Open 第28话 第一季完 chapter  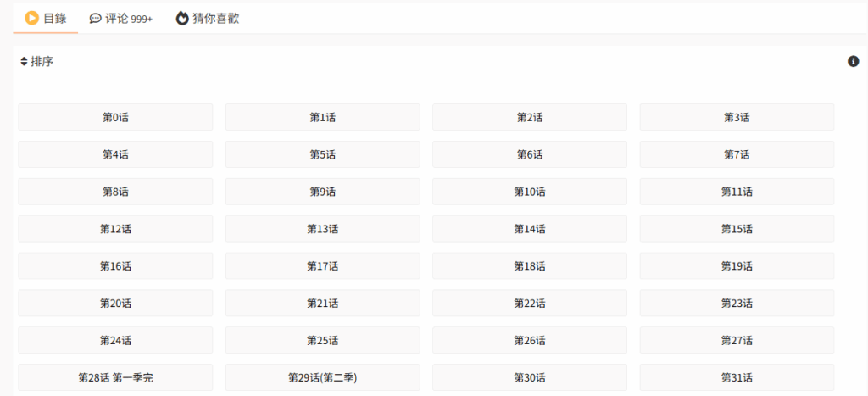(115, 377)
